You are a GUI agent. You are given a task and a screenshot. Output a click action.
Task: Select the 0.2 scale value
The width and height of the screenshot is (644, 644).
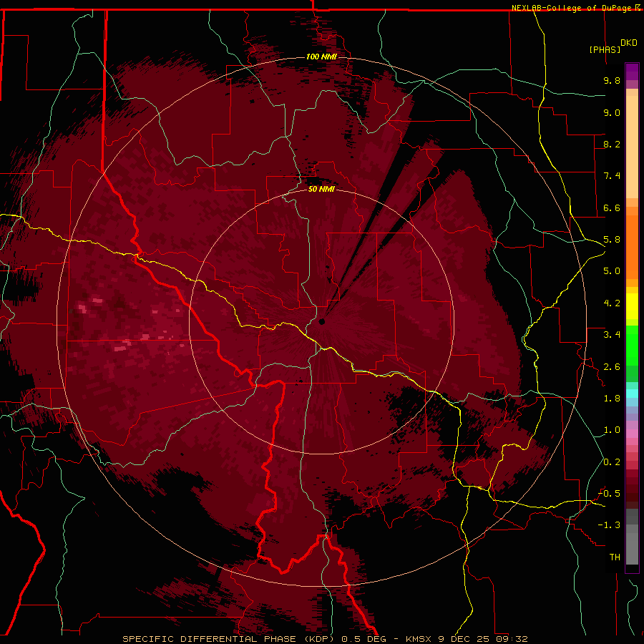point(612,462)
